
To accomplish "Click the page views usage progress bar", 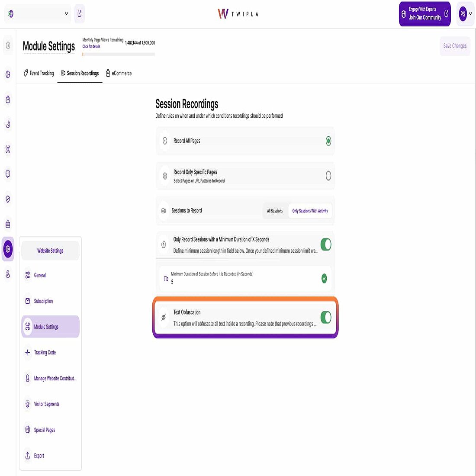I will 118,54.
